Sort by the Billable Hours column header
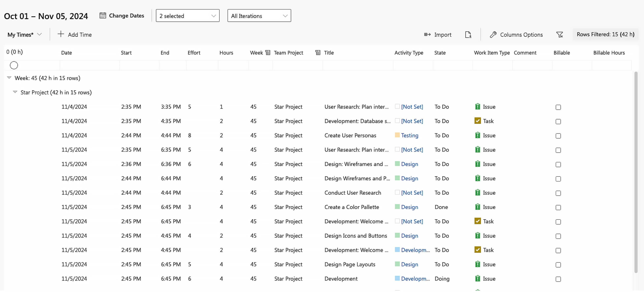 coord(609,53)
